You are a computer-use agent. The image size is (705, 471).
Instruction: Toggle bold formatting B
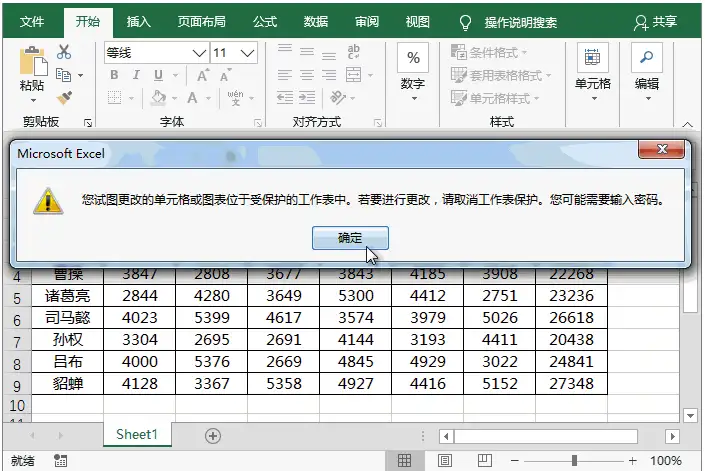pyautogui.click(x=114, y=75)
